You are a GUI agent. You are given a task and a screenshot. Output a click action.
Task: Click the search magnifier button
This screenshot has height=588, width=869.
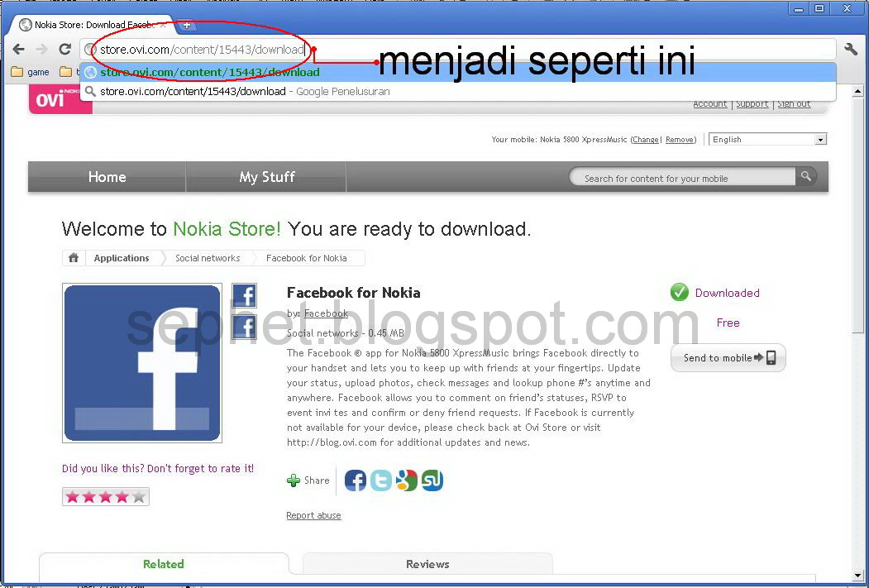(806, 176)
